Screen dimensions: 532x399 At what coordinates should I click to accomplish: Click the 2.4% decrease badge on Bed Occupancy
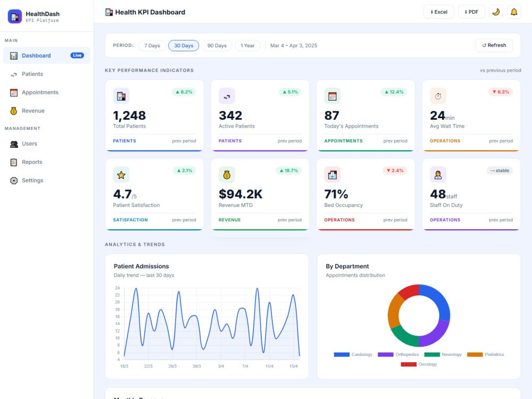point(395,171)
